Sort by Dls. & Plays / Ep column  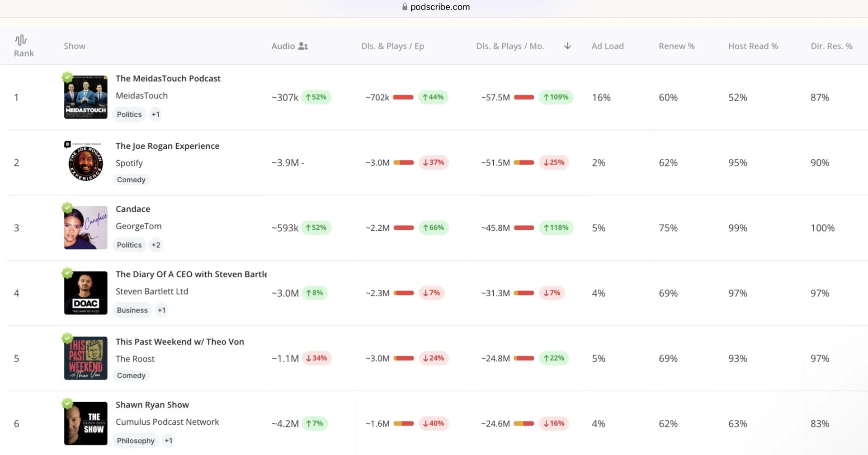[x=392, y=46]
